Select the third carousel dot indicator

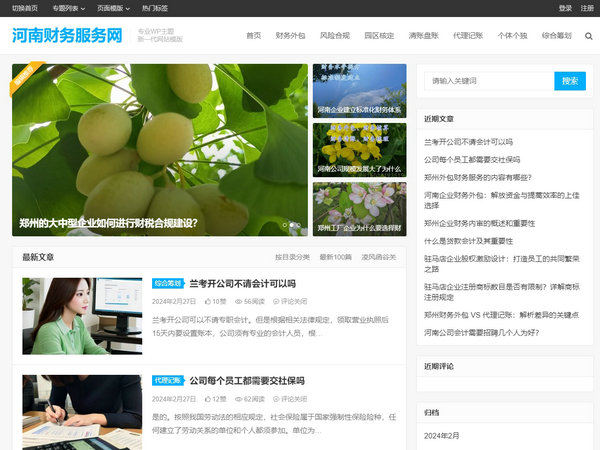pyautogui.click(x=298, y=225)
